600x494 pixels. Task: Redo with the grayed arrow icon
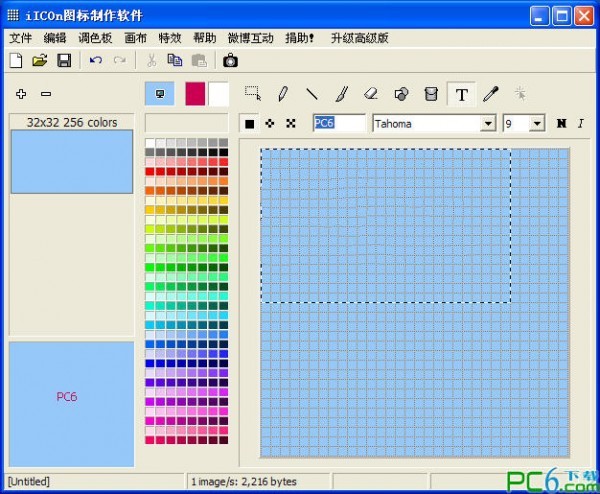(x=120, y=60)
